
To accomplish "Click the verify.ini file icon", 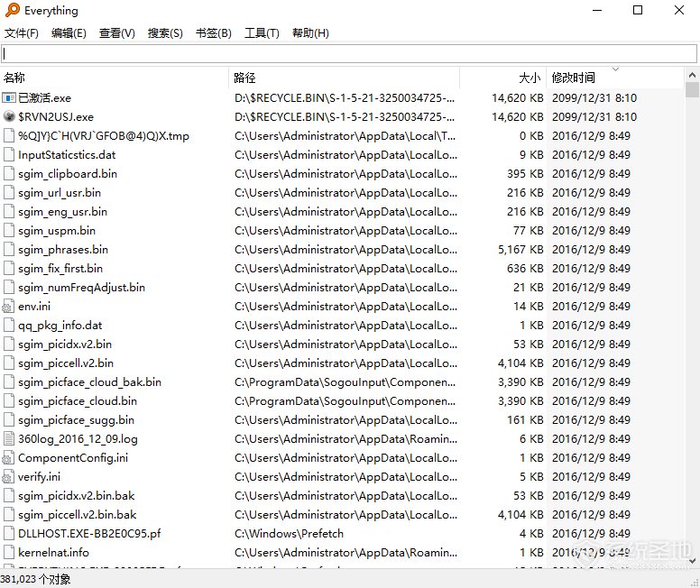I will (8, 477).
